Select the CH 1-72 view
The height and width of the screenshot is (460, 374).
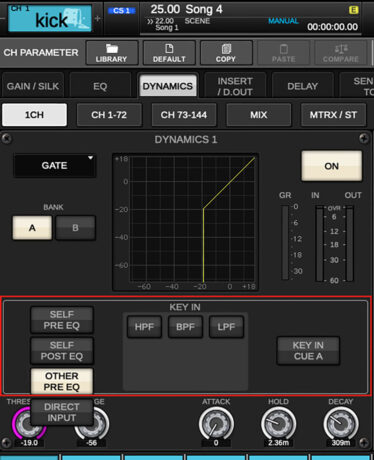pos(109,115)
